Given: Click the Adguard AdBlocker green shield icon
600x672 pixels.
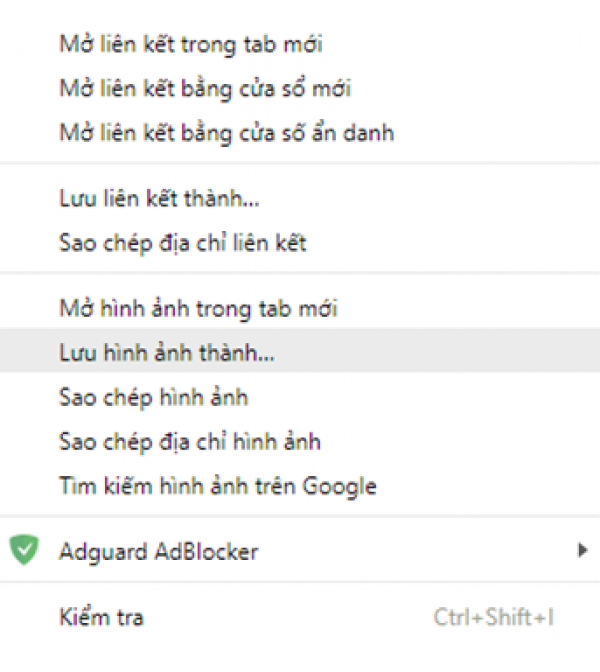Looking at the screenshot, I should pyautogui.click(x=24, y=549).
